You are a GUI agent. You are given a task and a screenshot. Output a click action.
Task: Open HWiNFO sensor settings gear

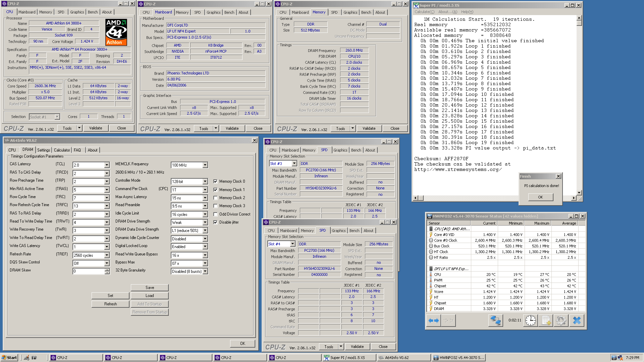[561, 320]
